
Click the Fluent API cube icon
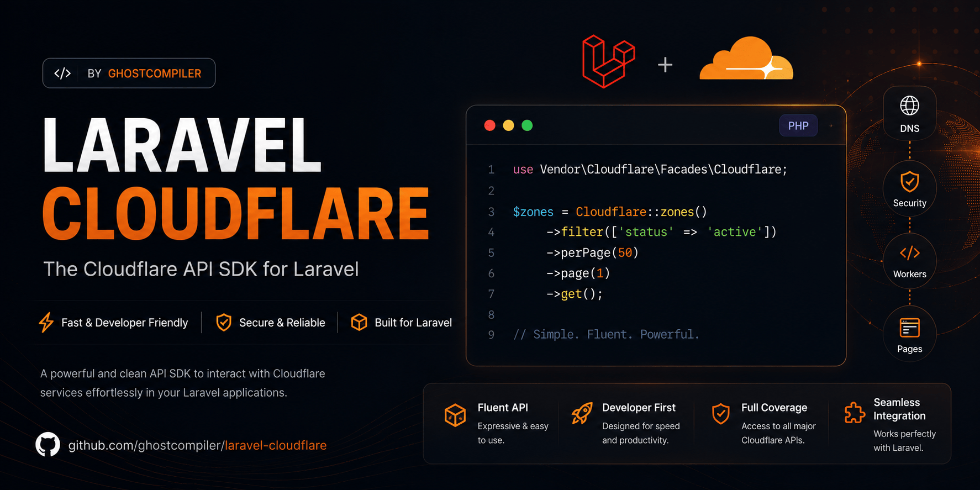pyautogui.click(x=455, y=415)
